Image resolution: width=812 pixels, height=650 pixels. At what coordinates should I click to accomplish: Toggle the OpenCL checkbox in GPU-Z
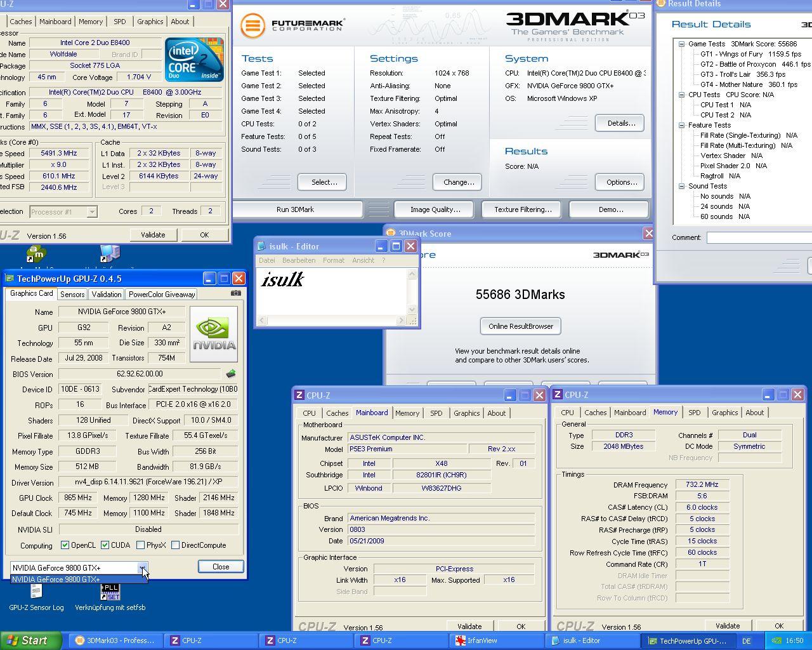pyautogui.click(x=65, y=545)
